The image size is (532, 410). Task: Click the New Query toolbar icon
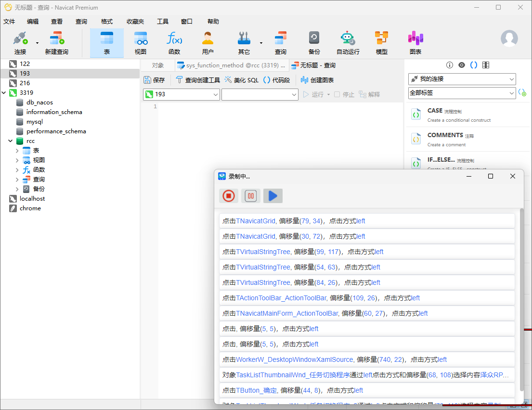(x=56, y=43)
